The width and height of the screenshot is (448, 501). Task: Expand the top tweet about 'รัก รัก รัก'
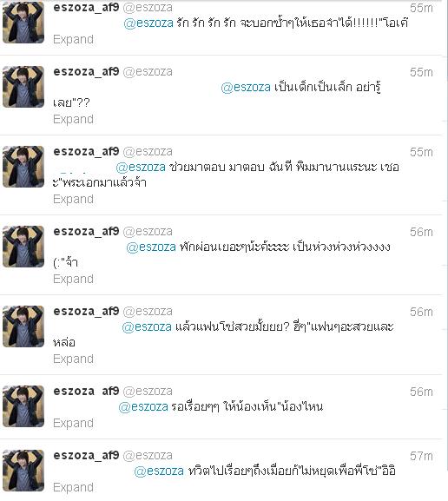(x=73, y=39)
